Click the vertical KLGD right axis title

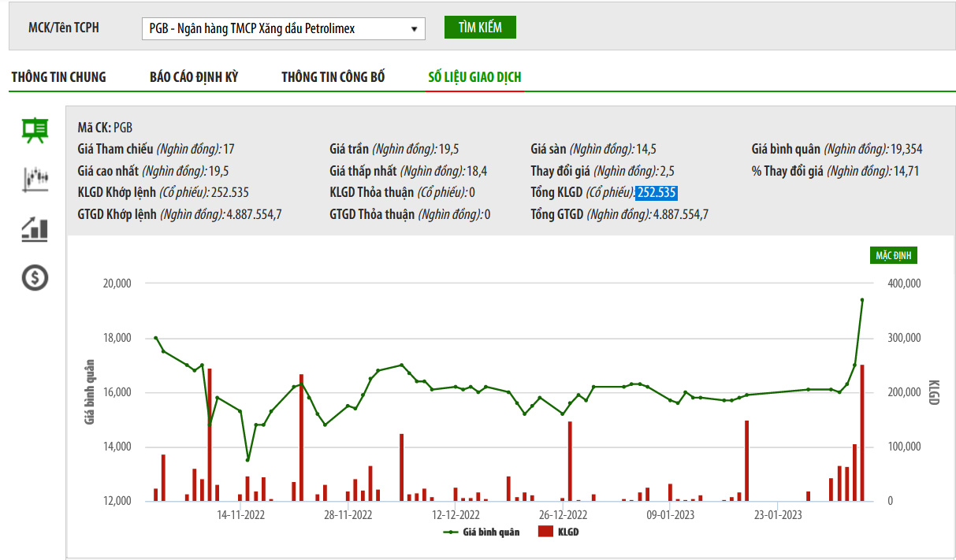(x=934, y=392)
